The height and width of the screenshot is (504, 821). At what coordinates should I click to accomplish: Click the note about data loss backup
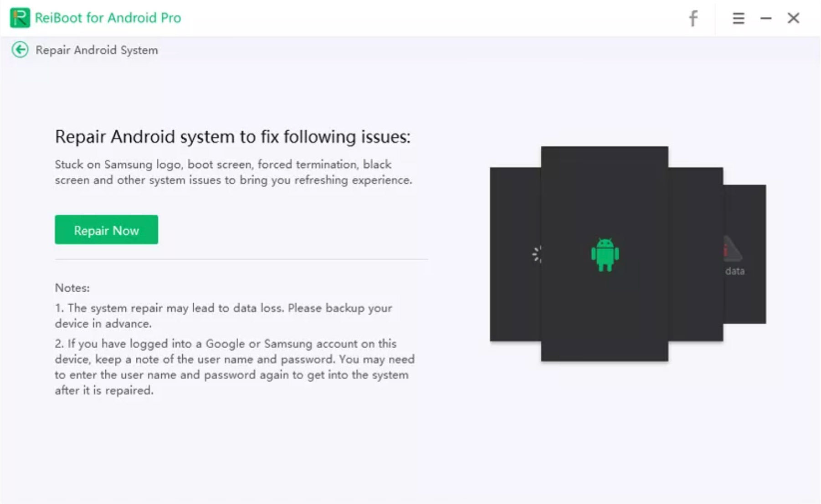(x=223, y=315)
